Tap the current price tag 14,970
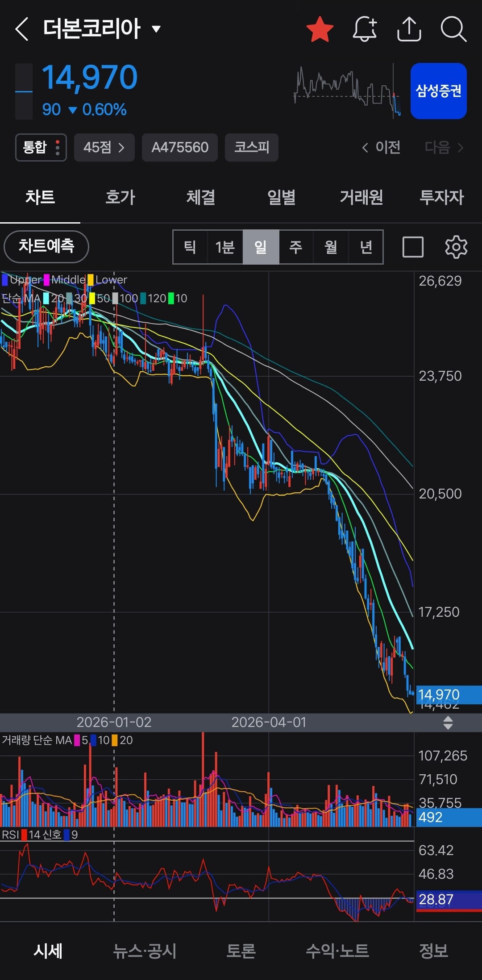The height and width of the screenshot is (980, 482). click(x=449, y=694)
